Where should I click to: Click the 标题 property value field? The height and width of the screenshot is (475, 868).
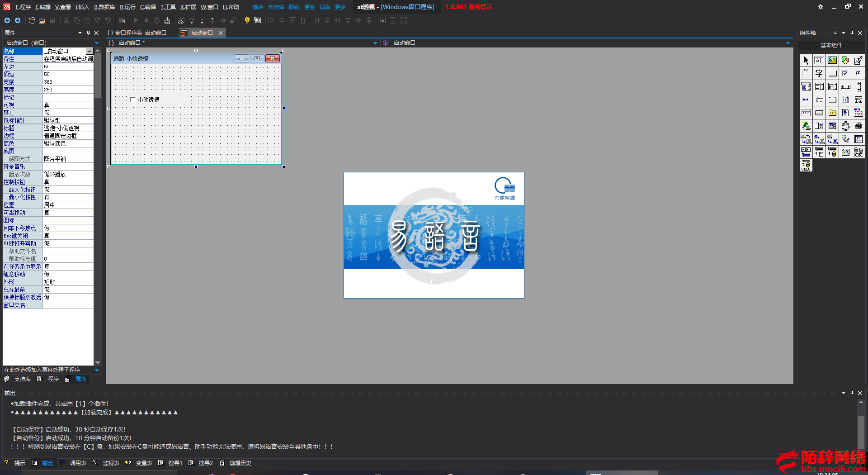point(68,128)
